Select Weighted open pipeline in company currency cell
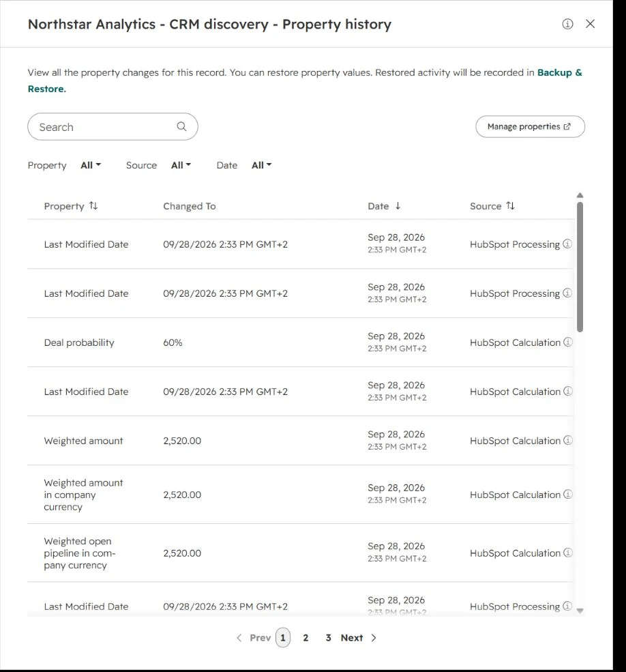The image size is (626, 672). coord(80,553)
